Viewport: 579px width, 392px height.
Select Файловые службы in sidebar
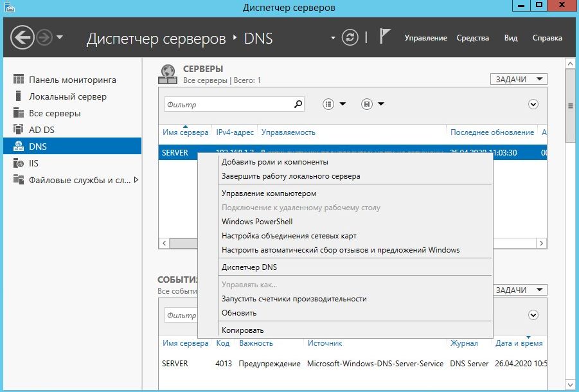73,180
